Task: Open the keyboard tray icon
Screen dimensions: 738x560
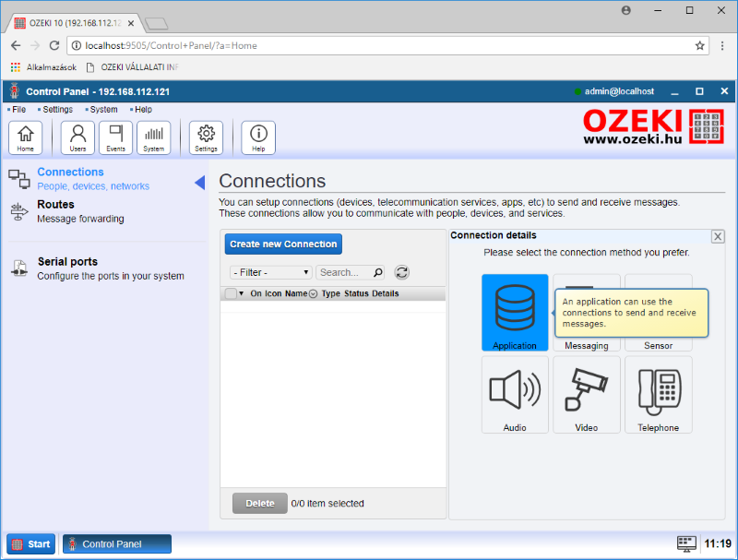Action: [686, 543]
